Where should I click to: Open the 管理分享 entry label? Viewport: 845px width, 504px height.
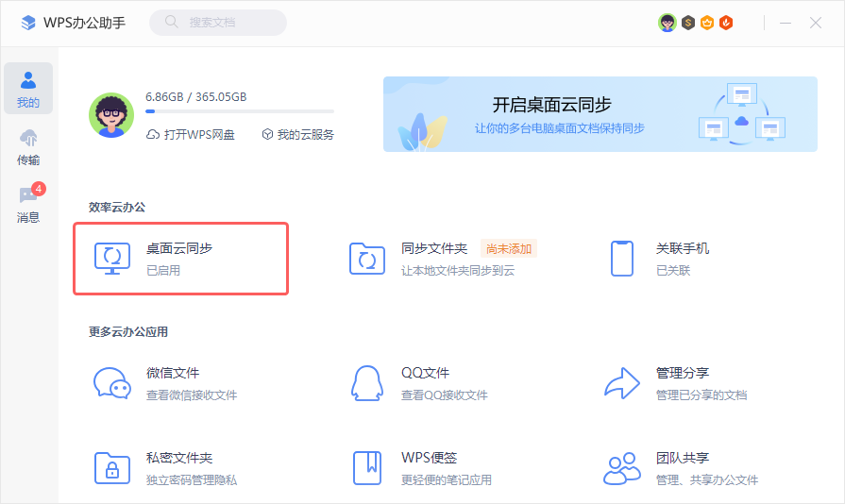pyautogui.click(x=683, y=373)
